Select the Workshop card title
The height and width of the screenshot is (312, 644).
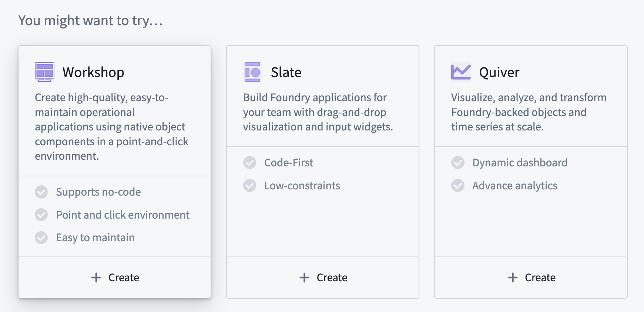tap(93, 72)
